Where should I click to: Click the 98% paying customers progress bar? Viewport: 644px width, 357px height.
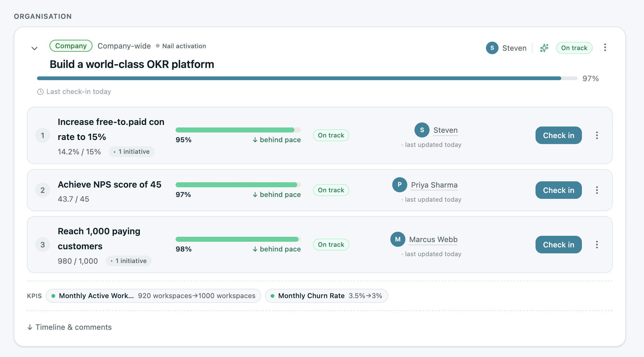point(238,239)
